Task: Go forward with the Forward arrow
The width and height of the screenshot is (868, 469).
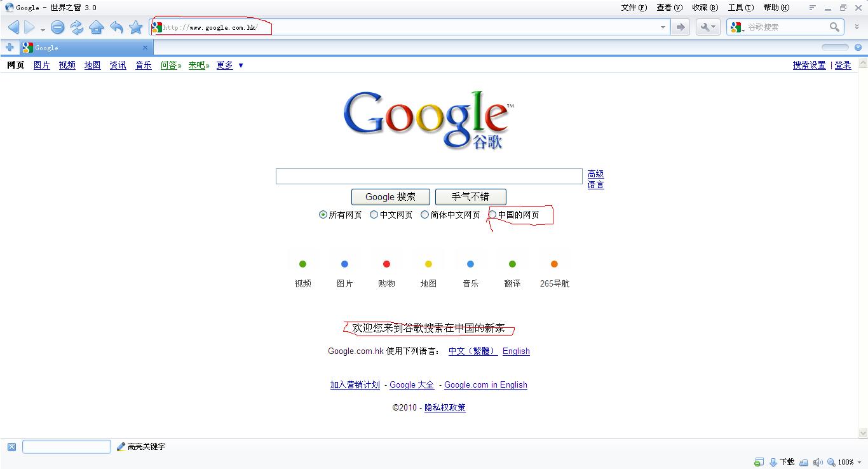Action: coord(29,27)
